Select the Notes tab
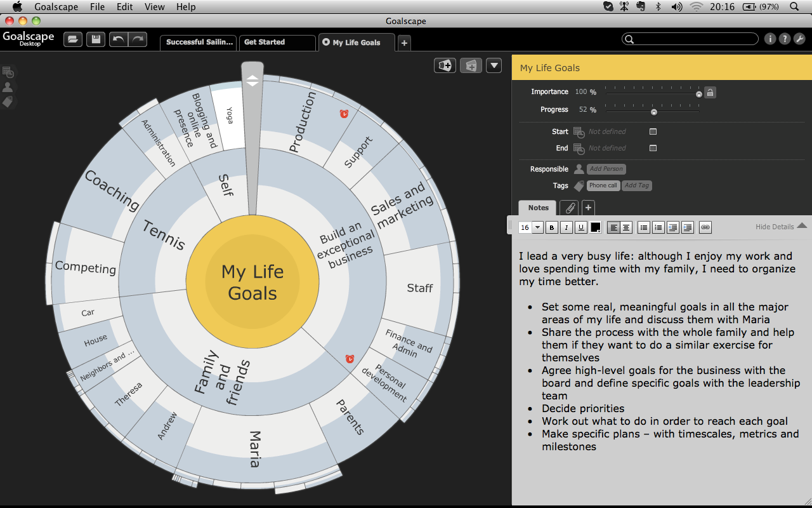The image size is (812, 508). click(x=538, y=208)
